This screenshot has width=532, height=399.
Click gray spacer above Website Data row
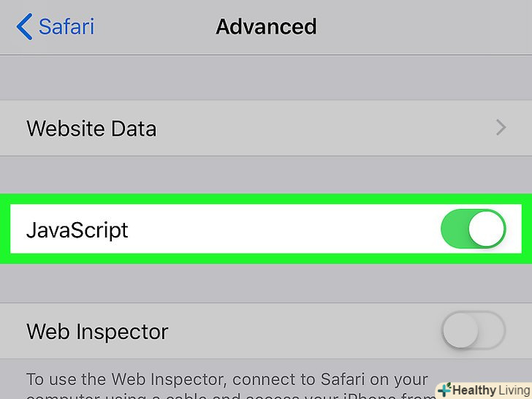pyautogui.click(x=266, y=77)
